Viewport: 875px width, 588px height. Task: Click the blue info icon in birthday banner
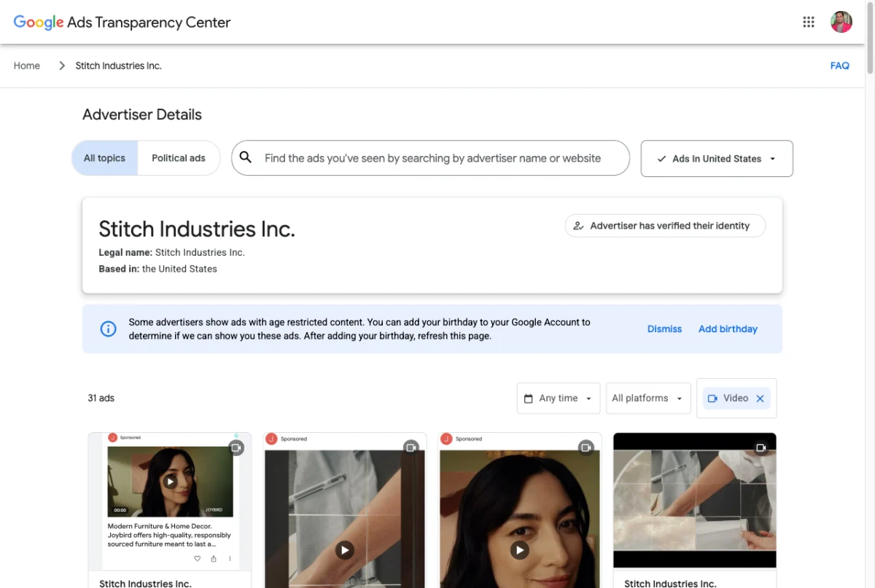point(108,329)
